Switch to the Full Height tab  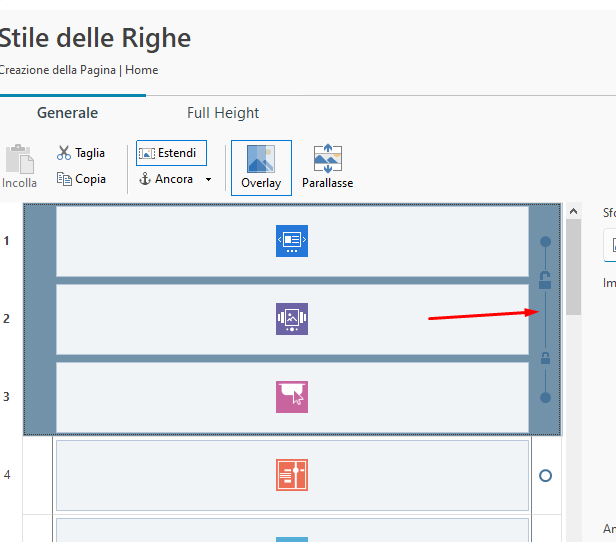click(x=223, y=113)
